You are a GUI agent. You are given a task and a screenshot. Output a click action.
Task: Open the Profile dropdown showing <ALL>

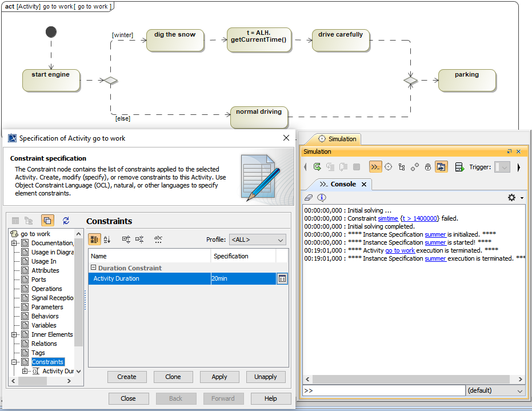[x=257, y=240]
